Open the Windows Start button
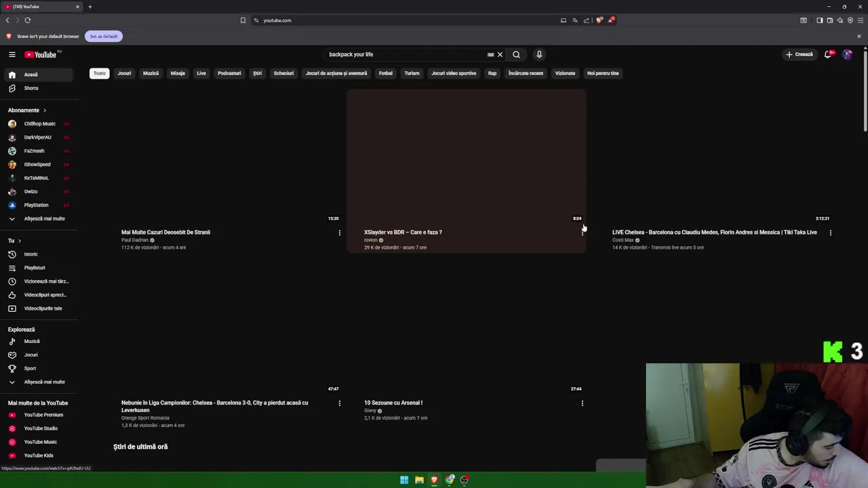This screenshot has height=488, width=868. click(x=404, y=480)
